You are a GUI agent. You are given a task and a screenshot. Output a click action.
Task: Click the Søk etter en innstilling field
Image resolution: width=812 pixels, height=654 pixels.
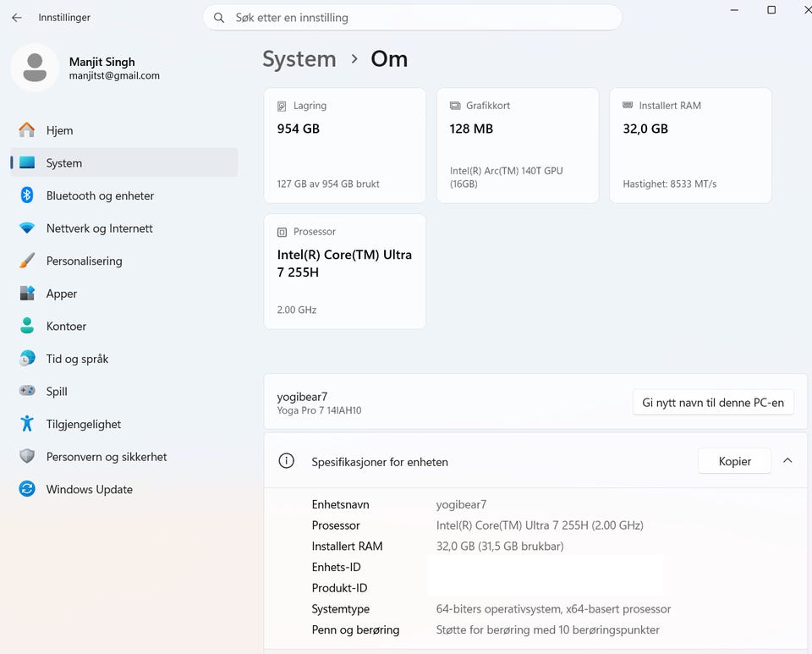(412, 18)
